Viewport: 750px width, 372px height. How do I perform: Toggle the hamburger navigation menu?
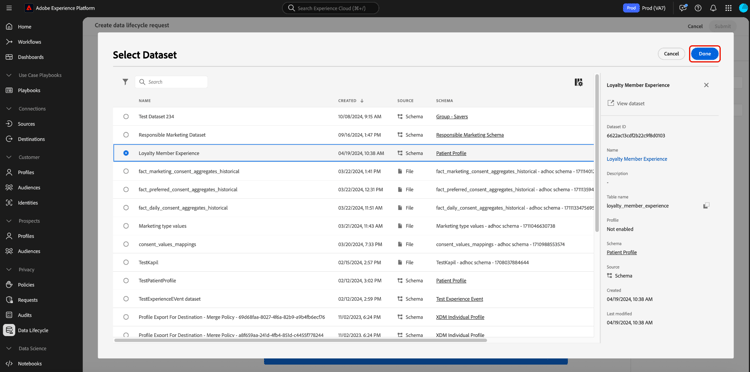[9, 8]
